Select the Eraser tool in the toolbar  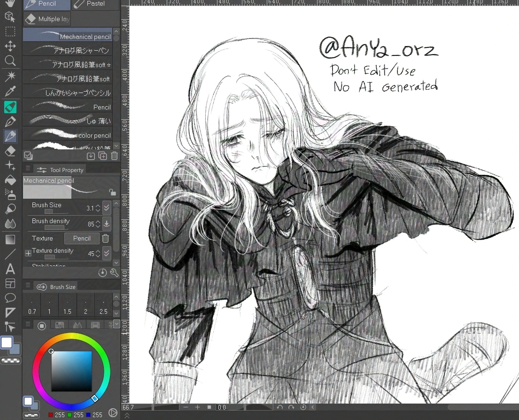click(10, 151)
